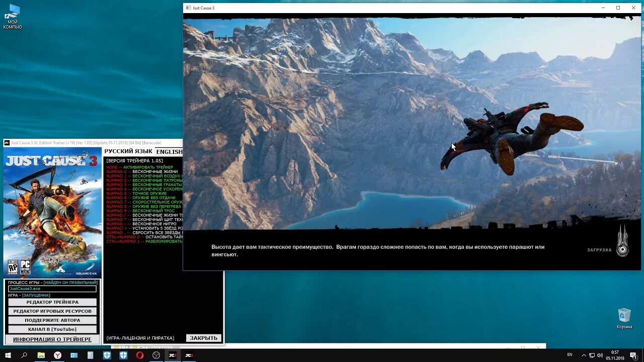Click ИНФОРМАЦИЯ О ТРЕЙНЕРЕ link

[x=52, y=339]
